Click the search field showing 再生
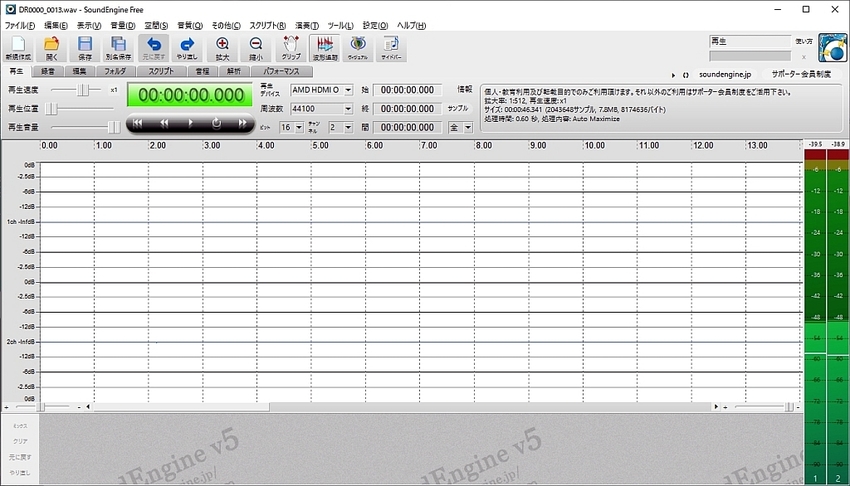 coord(750,41)
